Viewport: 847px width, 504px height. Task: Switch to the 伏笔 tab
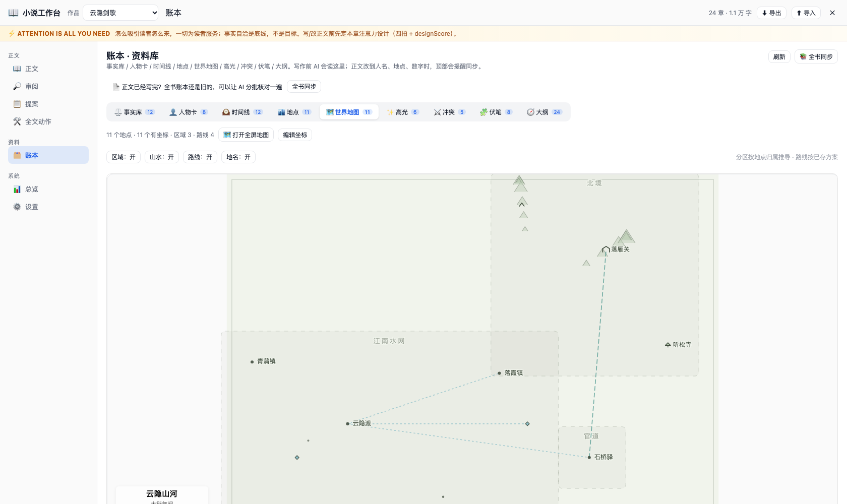click(x=496, y=112)
